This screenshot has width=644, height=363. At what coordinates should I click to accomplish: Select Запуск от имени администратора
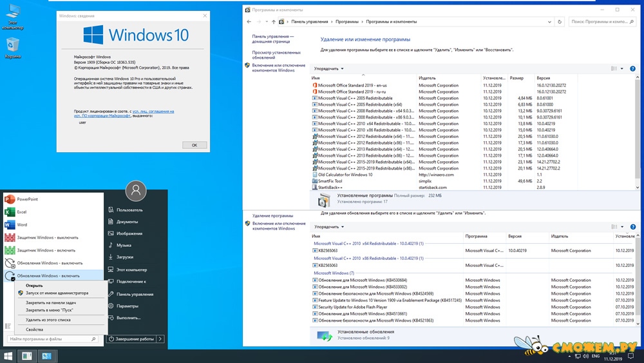[x=57, y=293]
